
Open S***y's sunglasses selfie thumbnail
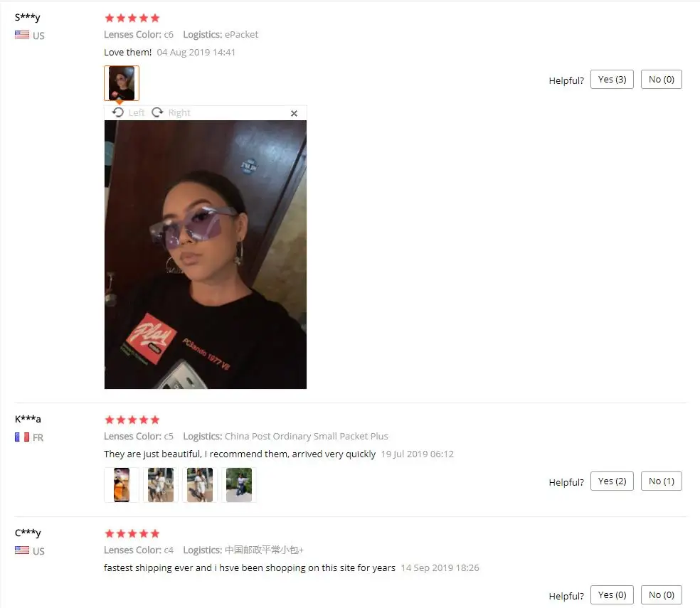click(x=122, y=83)
